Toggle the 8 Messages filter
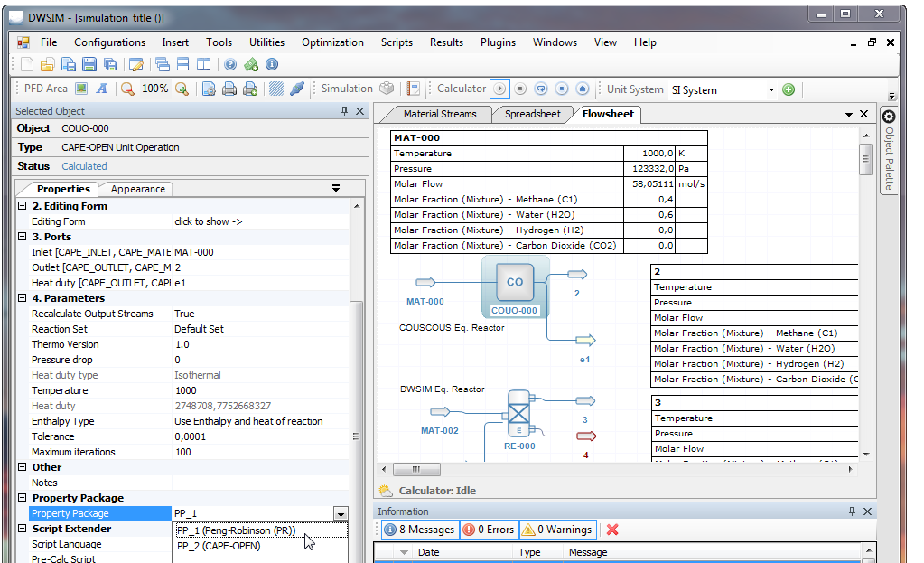The height and width of the screenshot is (563, 924). (x=419, y=530)
